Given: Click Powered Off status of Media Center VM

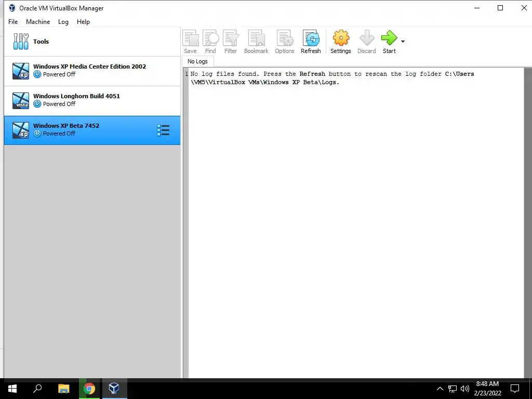Looking at the screenshot, I should point(59,74).
